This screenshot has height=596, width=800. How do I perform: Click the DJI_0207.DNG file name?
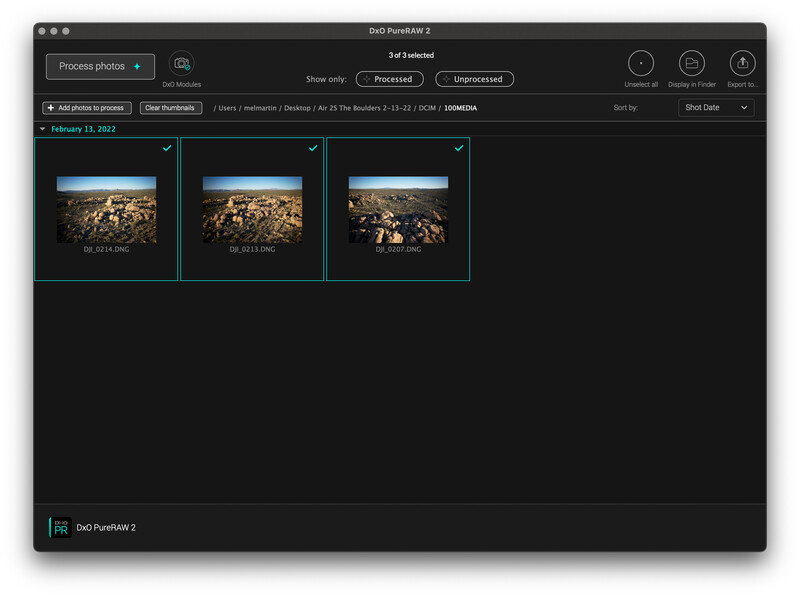click(x=398, y=250)
